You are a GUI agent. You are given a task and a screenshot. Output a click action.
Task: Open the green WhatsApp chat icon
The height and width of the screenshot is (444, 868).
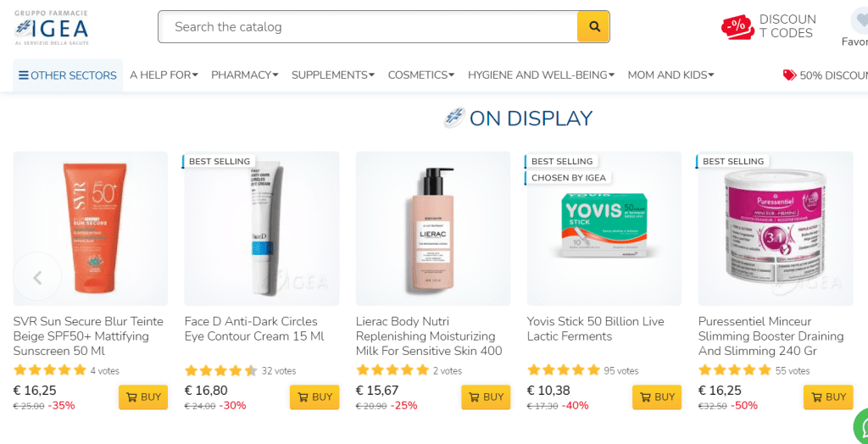(x=861, y=425)
